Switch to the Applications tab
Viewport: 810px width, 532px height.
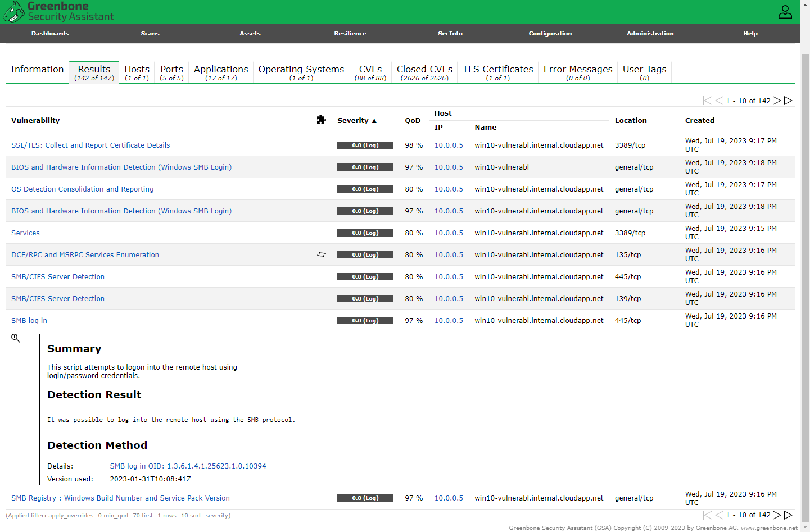(x=221, y=72)
